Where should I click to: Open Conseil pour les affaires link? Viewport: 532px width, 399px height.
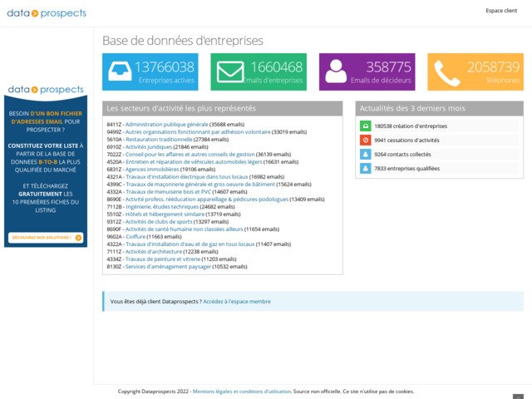(x=190, y=155)
